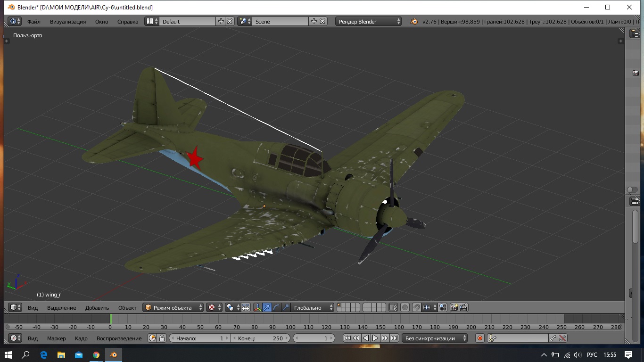
Task: Click the Конец end frame field
Action: (x=260, y=338)
